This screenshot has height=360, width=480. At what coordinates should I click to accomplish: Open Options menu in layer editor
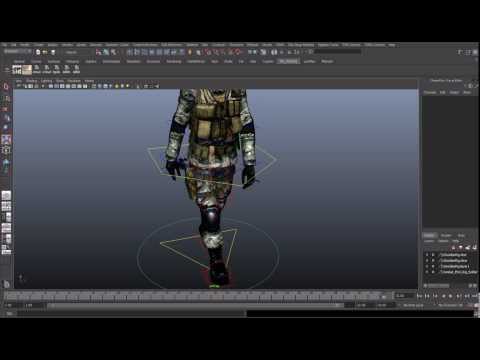[x=443, y=241]
